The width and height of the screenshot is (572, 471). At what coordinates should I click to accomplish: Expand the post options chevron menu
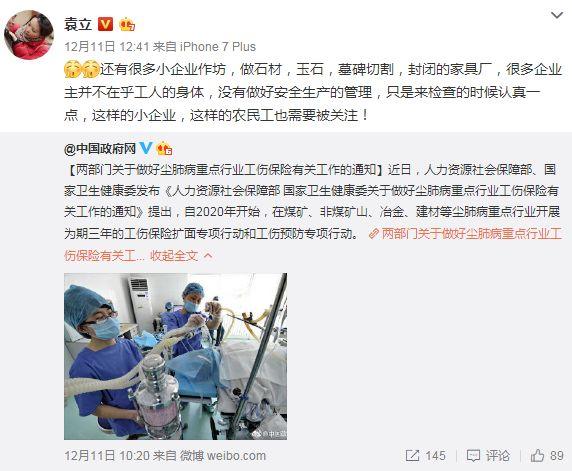[x=557, y=15]
